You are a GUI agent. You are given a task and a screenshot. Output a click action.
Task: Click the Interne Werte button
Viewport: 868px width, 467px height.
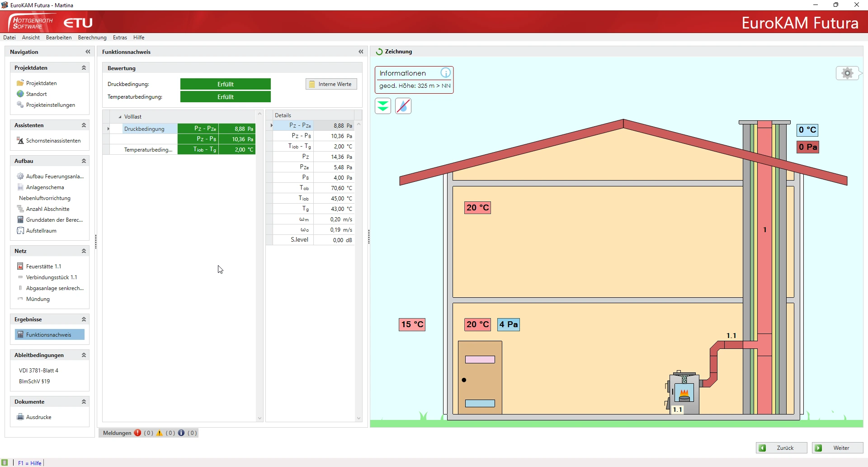(331, 84)
